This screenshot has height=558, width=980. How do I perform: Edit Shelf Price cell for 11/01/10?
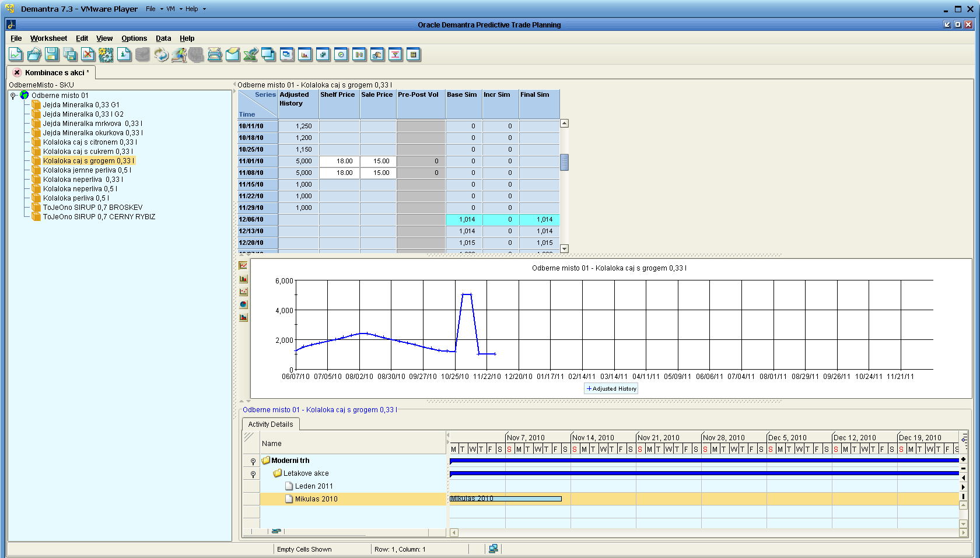339,161
